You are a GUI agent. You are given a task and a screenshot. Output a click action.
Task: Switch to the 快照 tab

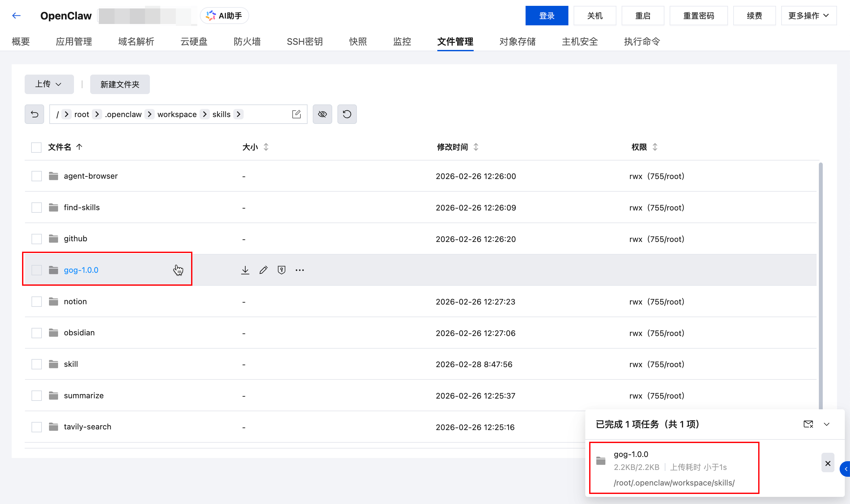click(357, 42)
